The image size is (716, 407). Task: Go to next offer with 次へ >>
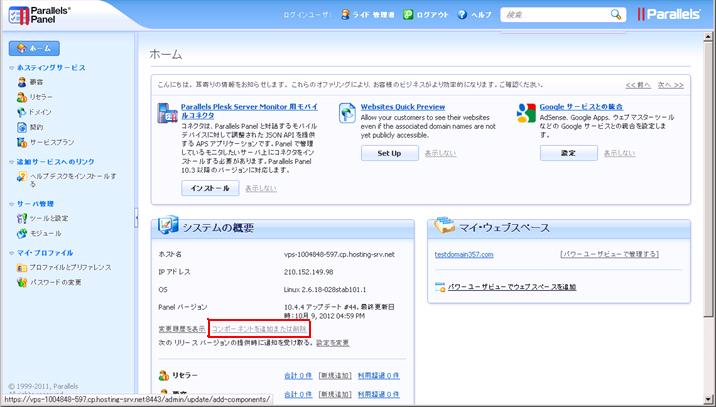[671, 85]
